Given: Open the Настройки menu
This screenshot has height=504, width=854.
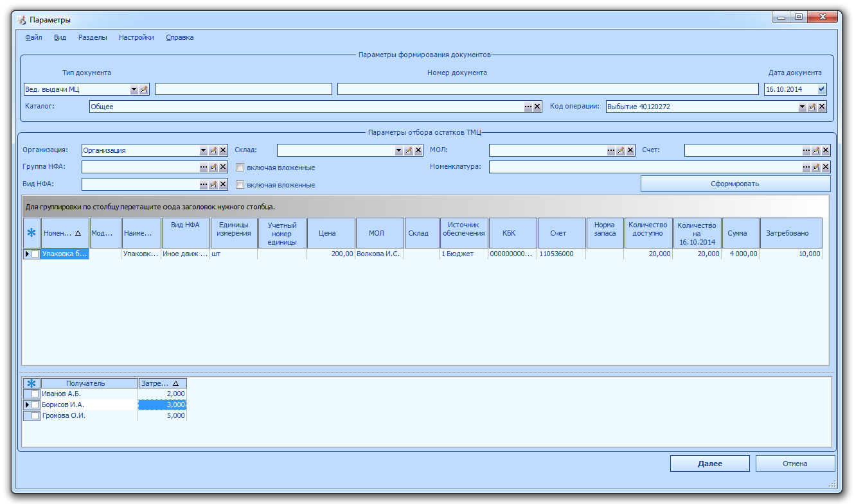Looking at the screenshot, I should point(136,37).
